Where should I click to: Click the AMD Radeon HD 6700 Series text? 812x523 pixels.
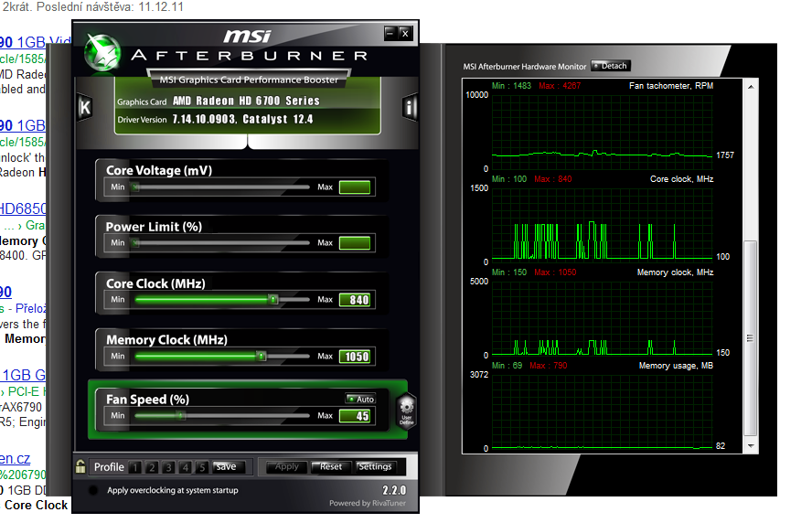246,101
